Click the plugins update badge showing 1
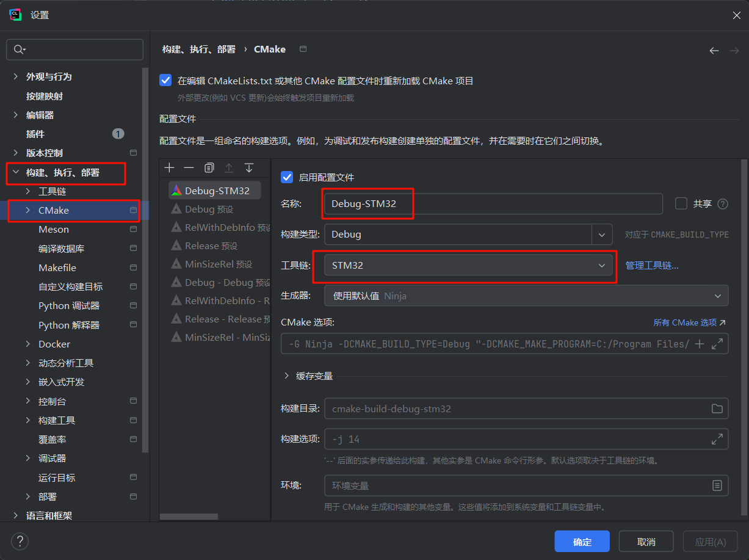Screen dimensions: 749x560 click(x=118, y=134)
